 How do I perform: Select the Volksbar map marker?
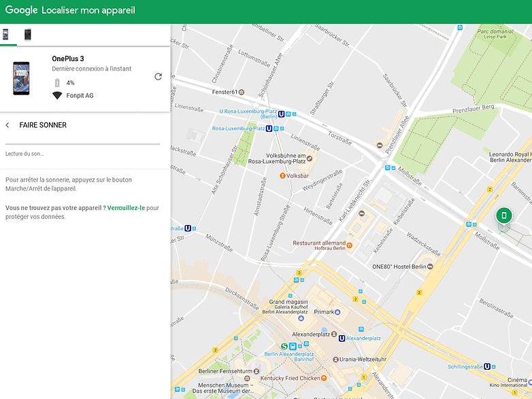[282, 175]
